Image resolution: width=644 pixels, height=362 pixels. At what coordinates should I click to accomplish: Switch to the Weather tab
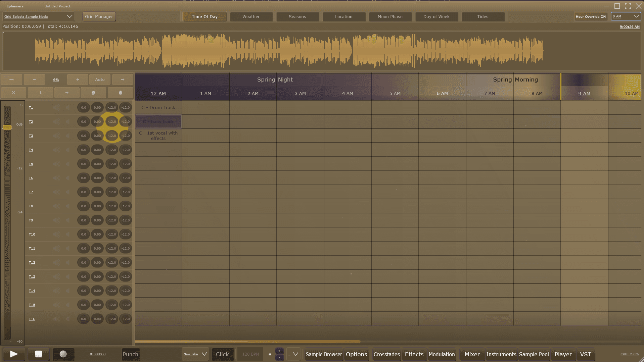click(x=251, y=16)
